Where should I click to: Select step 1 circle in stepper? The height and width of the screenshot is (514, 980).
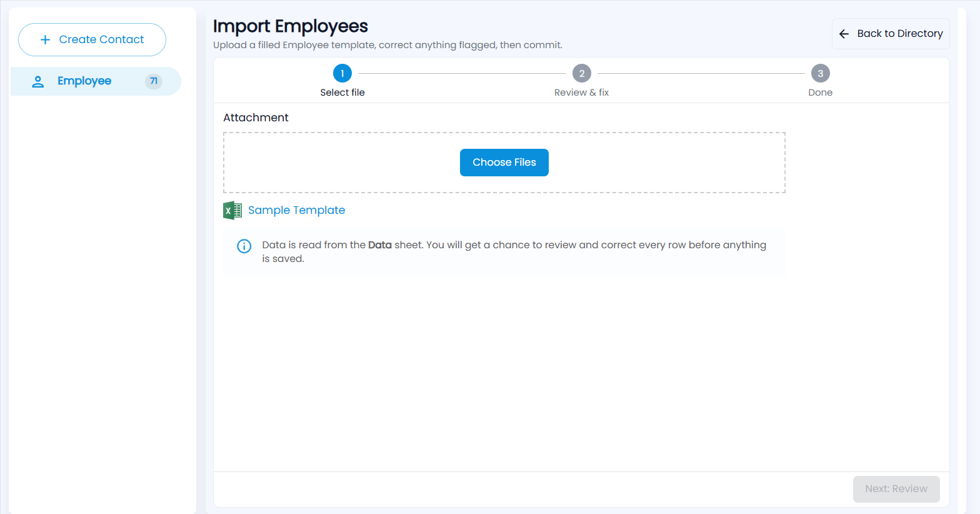[342, 73]
